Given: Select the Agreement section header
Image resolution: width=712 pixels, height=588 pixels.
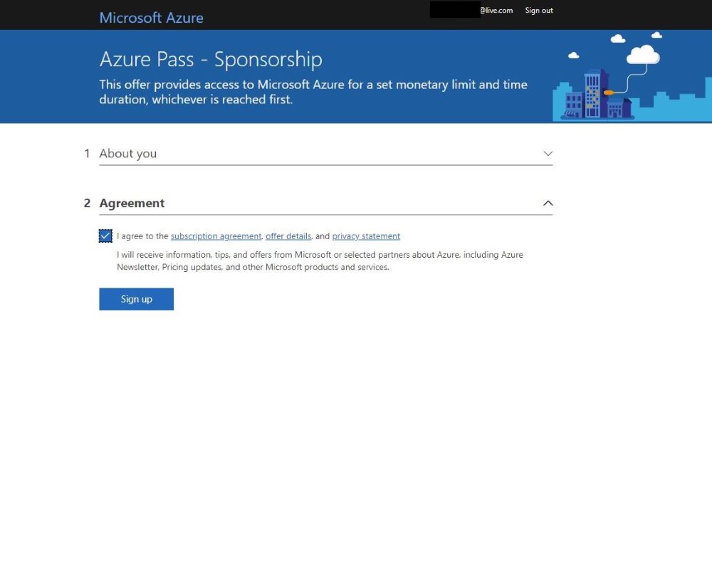Looking at the screenshot, I should point(132,203).
